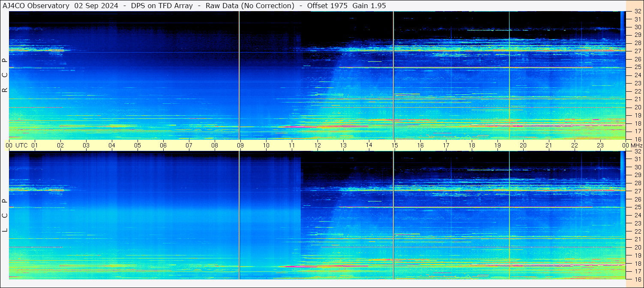The height and width of the screenshot is (288, 644).
Task: Click '32' MHz label of LCP panel
Action: point(638,151)
